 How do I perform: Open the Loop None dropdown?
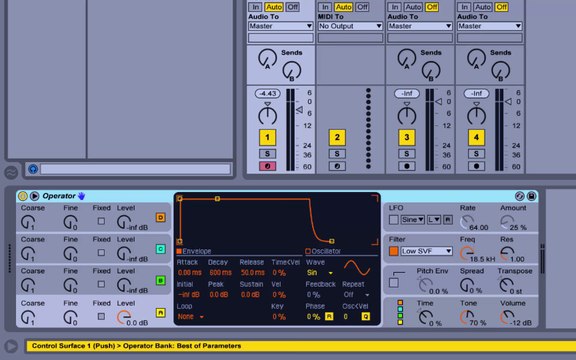coord(191,317)
